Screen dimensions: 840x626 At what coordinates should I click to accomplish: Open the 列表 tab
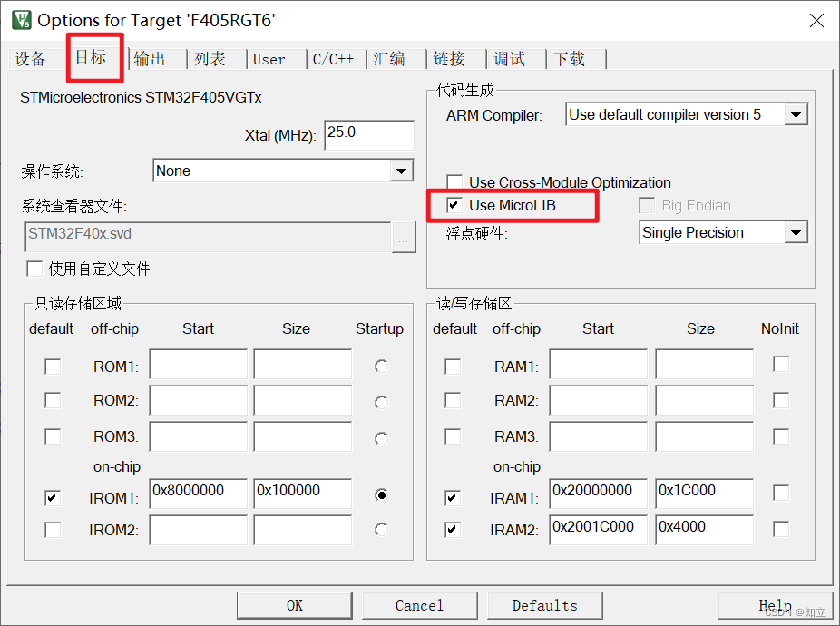[x=210, y=58]
